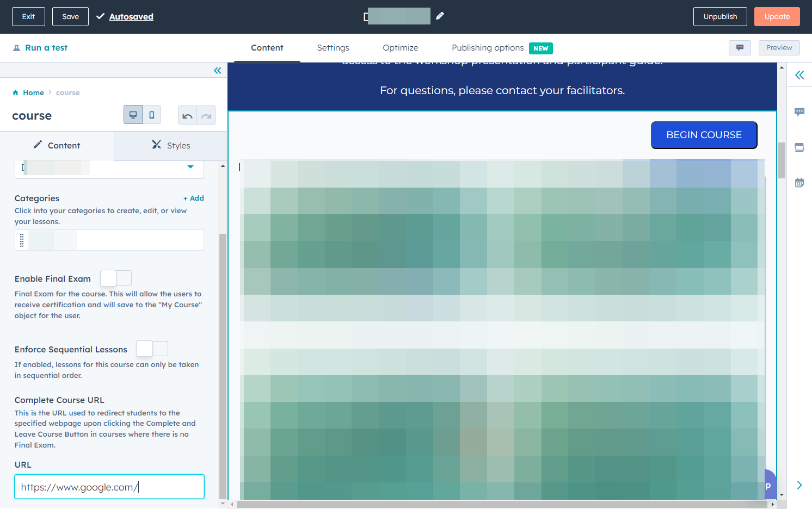Open the Settings tab
The height and width of the screenshot is (509, 812).
click(x=333, y=48)
